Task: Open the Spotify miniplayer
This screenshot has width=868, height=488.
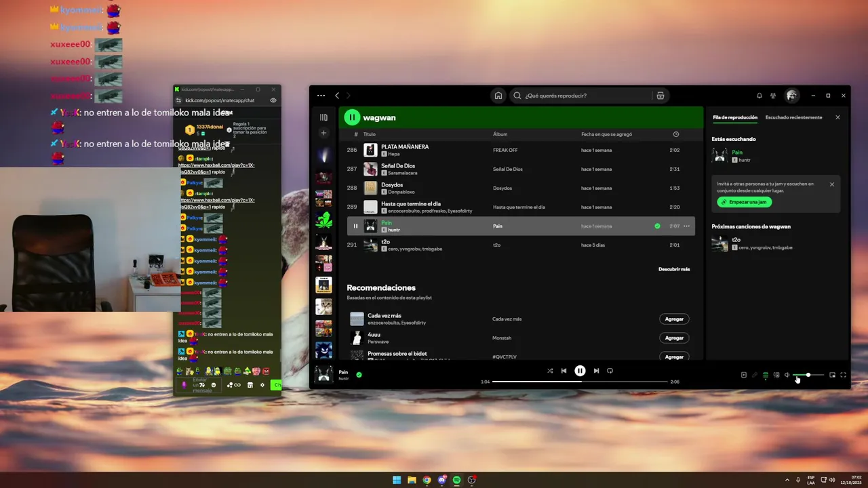Action: click(x=832, y=375)
